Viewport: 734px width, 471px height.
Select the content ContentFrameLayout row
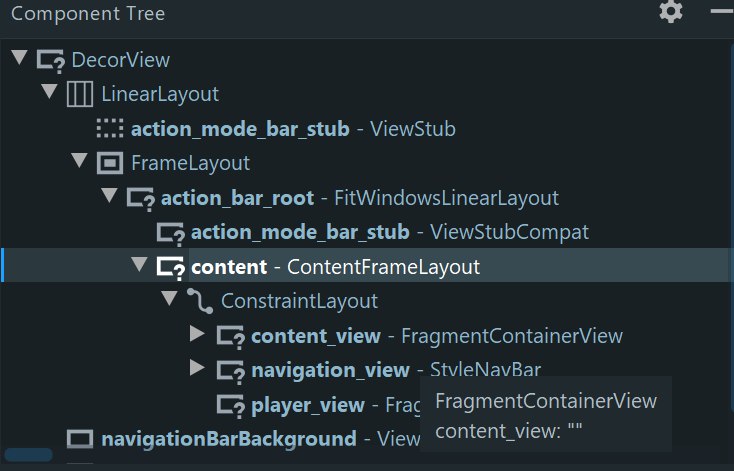click(x=335, y=267)
